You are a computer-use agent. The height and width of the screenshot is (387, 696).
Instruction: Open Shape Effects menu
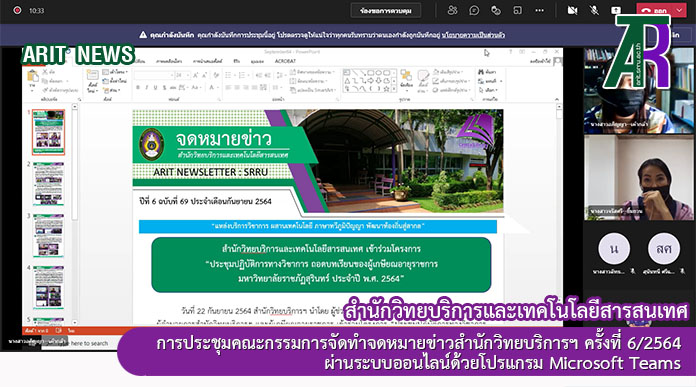pos(451,90)
